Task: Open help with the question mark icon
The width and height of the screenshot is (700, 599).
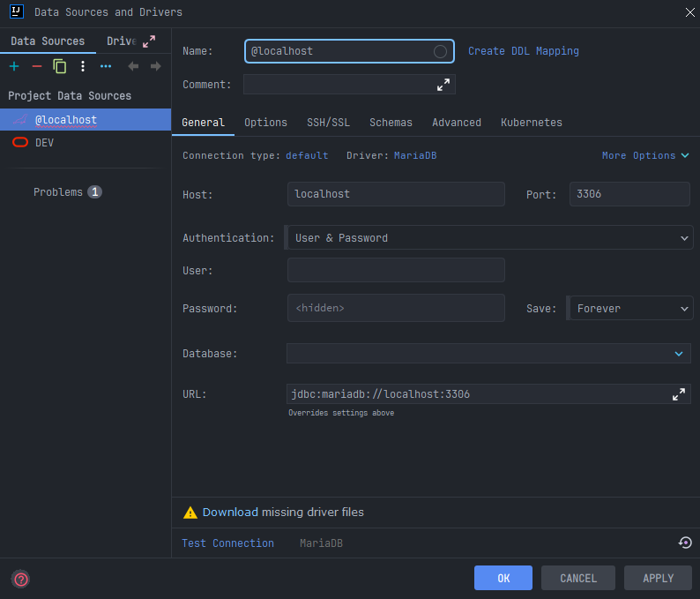Action: click(x=21, y=580)
